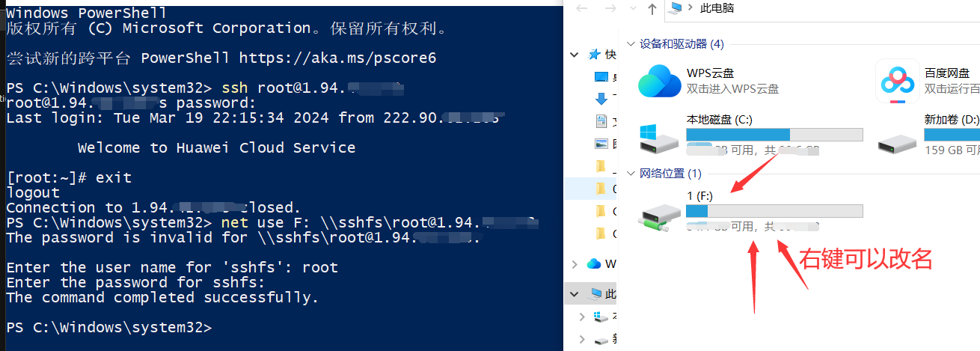
Task: Select the Downloads item in Quick access
Action: pyautogui.click(x=604, y=99)
